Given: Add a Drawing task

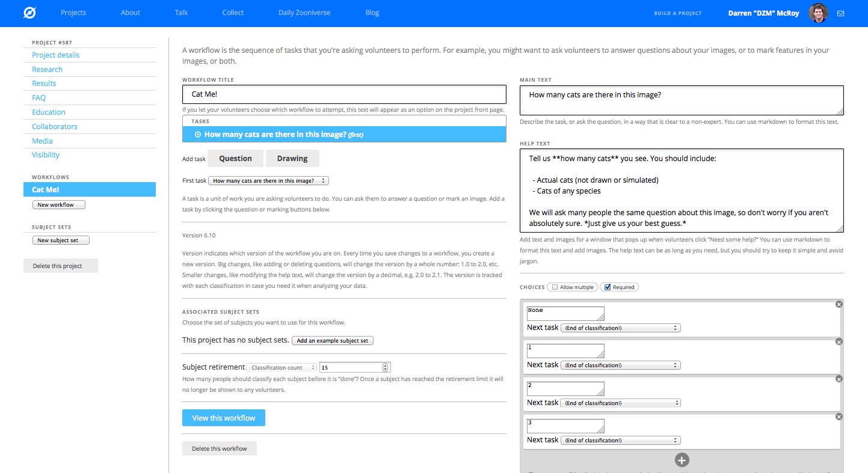Looking at the screenshot, I should 292,159.
